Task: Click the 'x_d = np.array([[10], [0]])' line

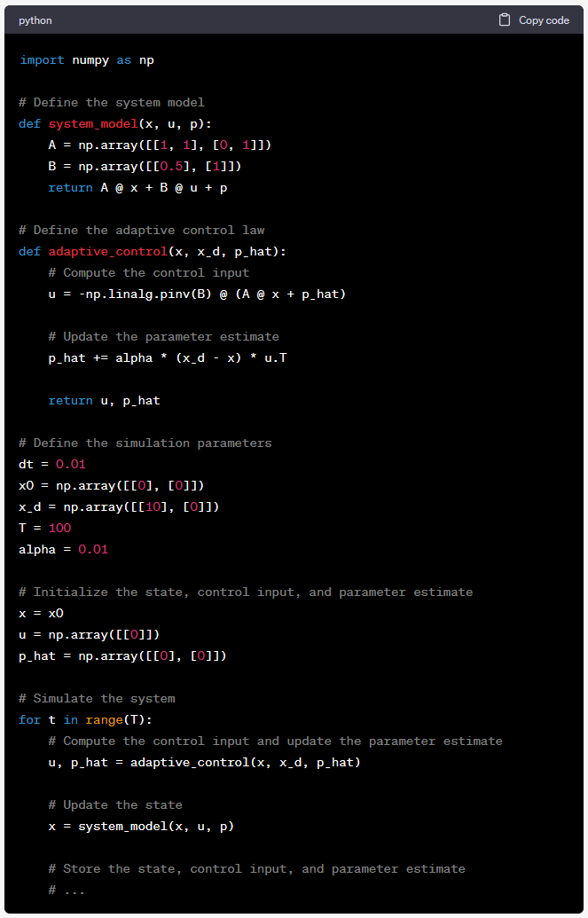Action: click(119, 506)
